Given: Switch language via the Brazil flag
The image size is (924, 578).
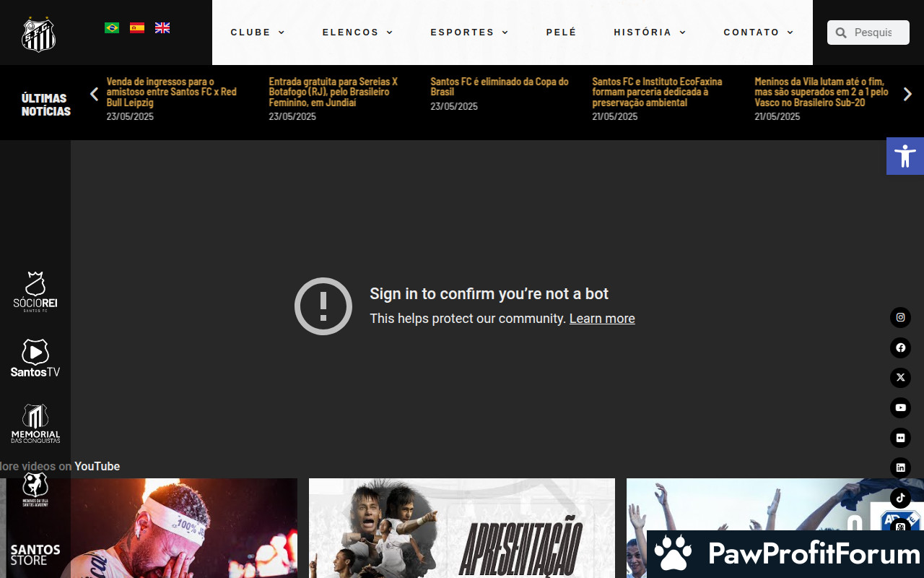Looking at the screenshot, I should (x=112, y=27).
